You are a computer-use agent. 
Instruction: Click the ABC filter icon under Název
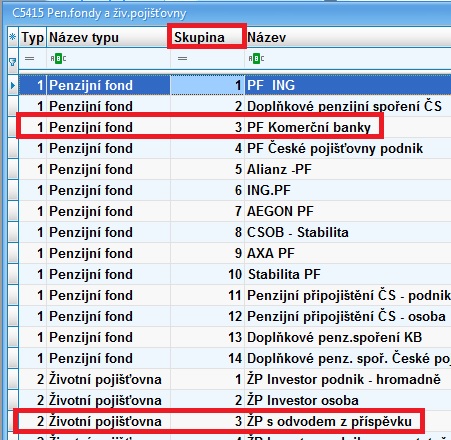tap(256, 59)
